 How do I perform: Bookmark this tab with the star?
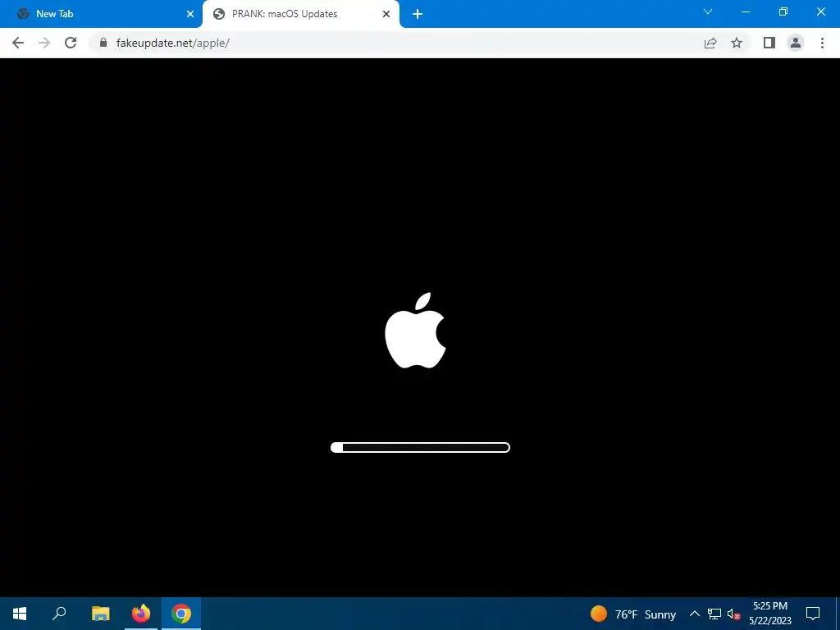point(737,43)
